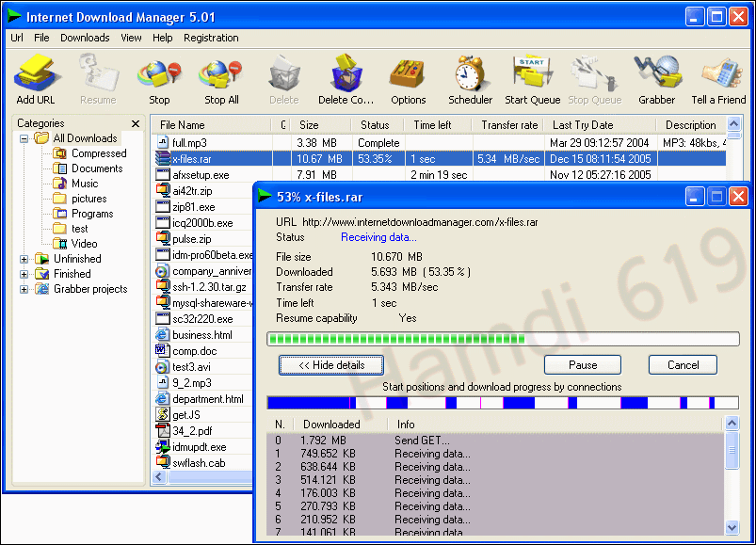Click the up arrow of download list scrollbar
This screenshot has width=756, height=545.
[x=733, y=124]
